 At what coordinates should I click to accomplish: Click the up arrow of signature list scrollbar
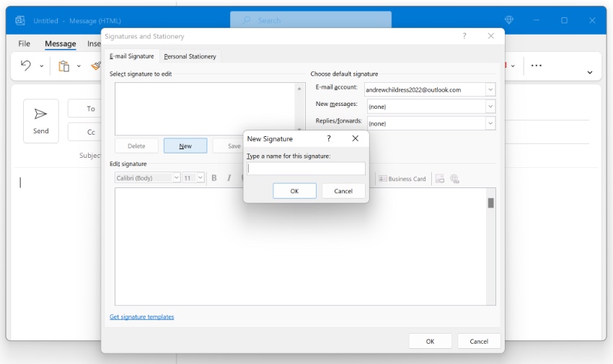299,89
